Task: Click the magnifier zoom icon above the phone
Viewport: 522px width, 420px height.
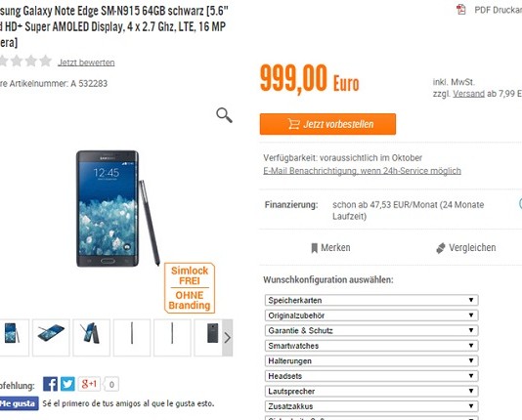Action: click(224, 115)
